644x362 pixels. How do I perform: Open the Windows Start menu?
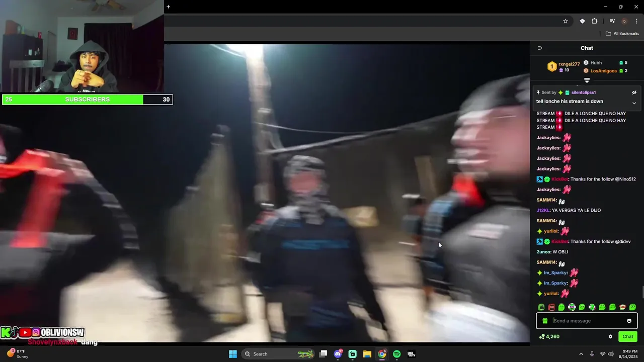(233, 354)
